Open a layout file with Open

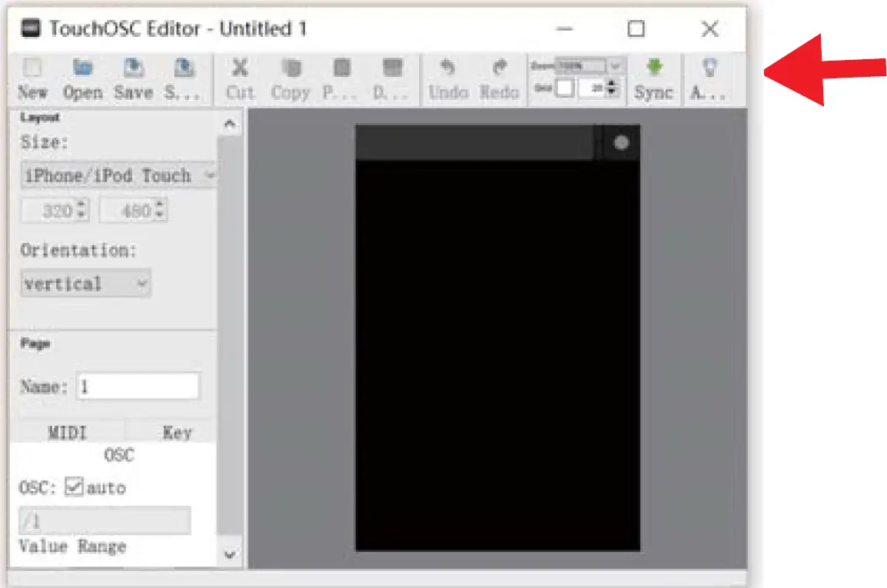82,79
